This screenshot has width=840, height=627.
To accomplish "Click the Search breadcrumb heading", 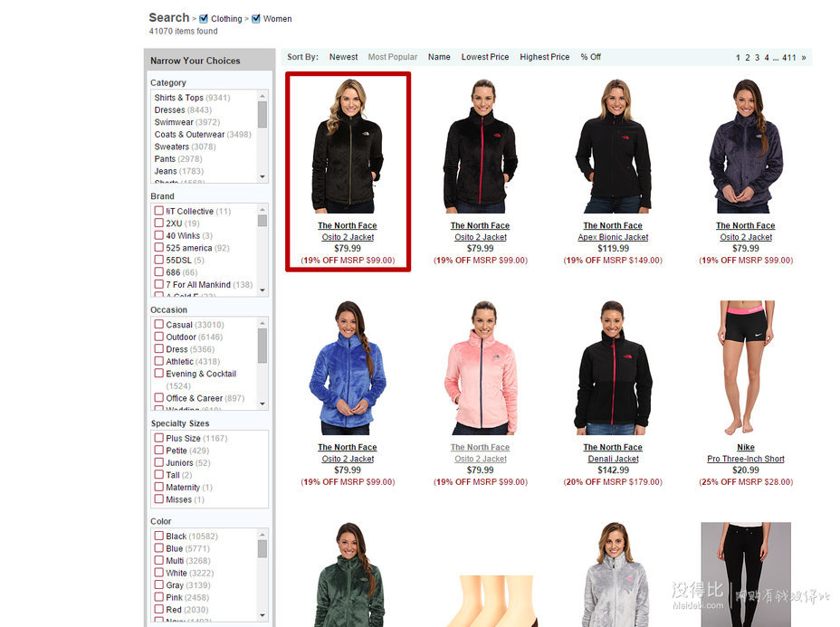I will click(x=169, y=18).
